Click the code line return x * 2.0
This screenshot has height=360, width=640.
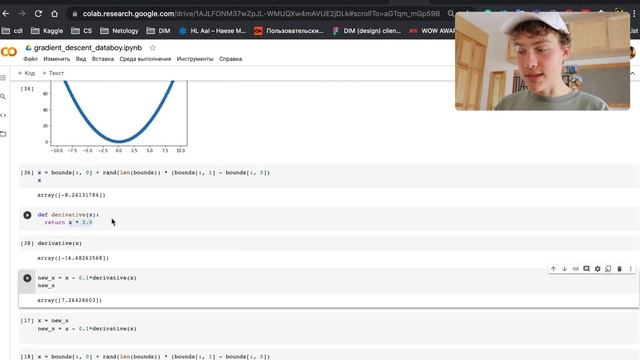[x=69, y=222]
